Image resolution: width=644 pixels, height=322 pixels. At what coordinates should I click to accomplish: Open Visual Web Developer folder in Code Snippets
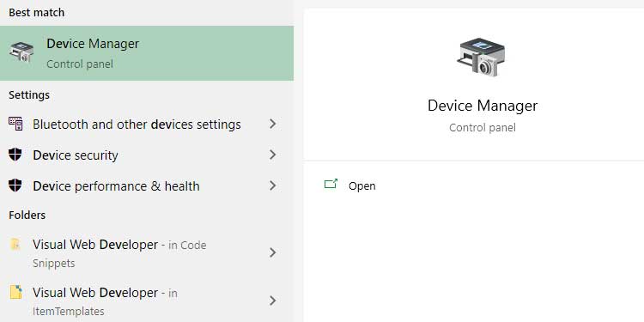[x=147, y=253]
